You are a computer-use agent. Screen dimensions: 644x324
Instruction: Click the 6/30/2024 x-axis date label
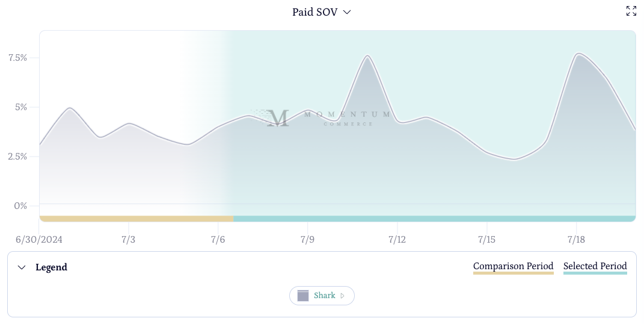tap(39, 240)
